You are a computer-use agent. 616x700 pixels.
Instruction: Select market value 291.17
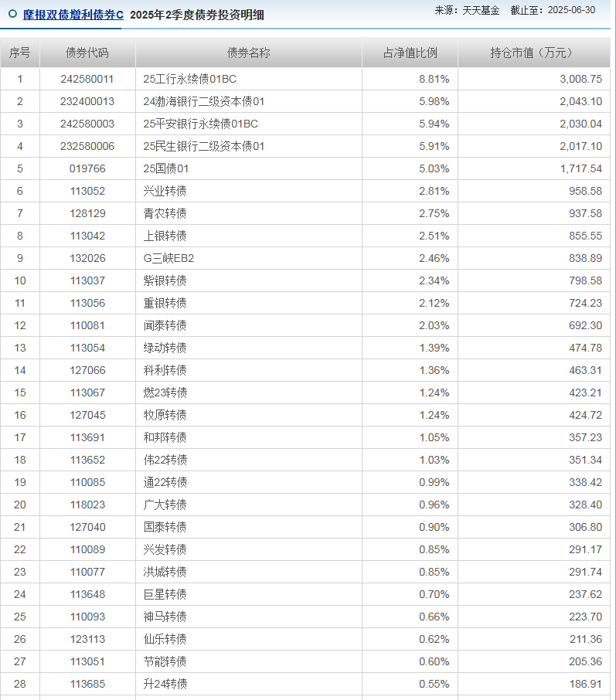pos(586,549)
